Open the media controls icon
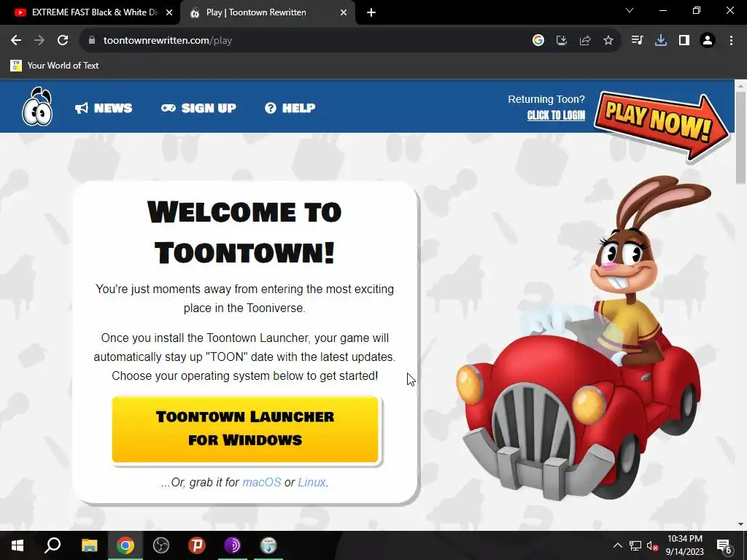747x560 pixels. tap(637, 41)
